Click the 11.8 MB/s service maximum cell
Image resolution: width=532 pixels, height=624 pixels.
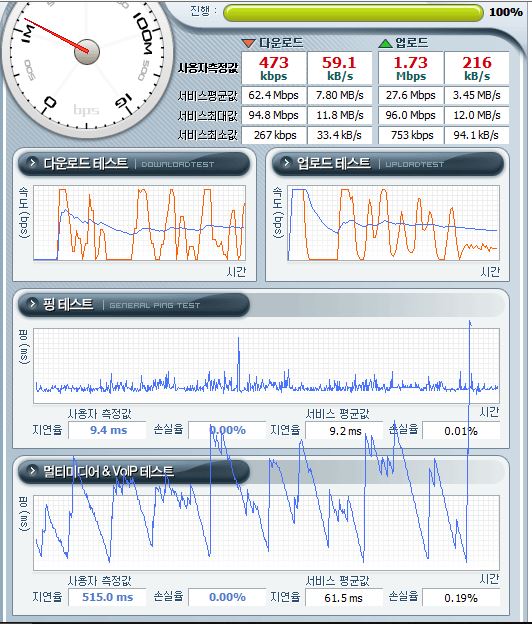pos(340,115)
